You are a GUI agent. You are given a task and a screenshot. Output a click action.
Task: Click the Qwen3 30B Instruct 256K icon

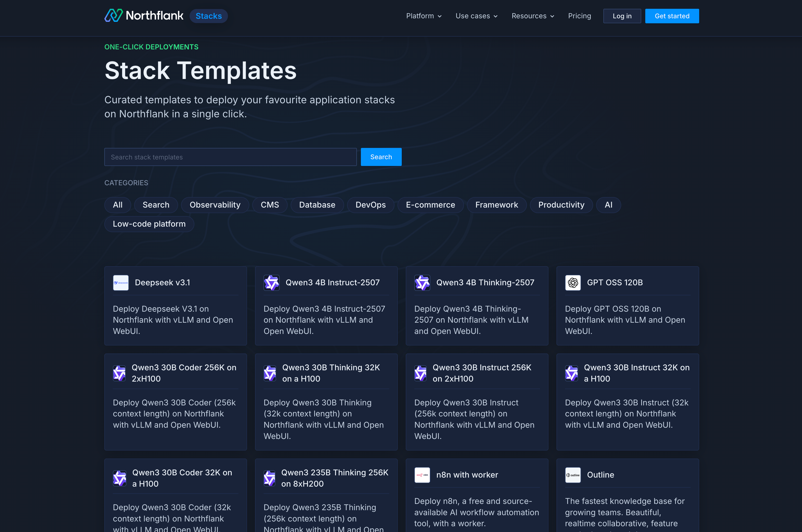click(421, 373)
